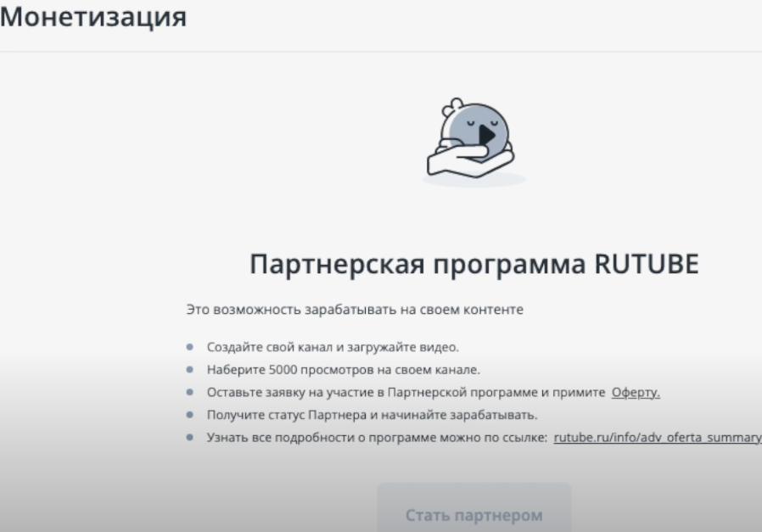The image size is (762, 532).
Task: Click the divider line under 'Монетизация'
Action: click(x=381, y=51)
